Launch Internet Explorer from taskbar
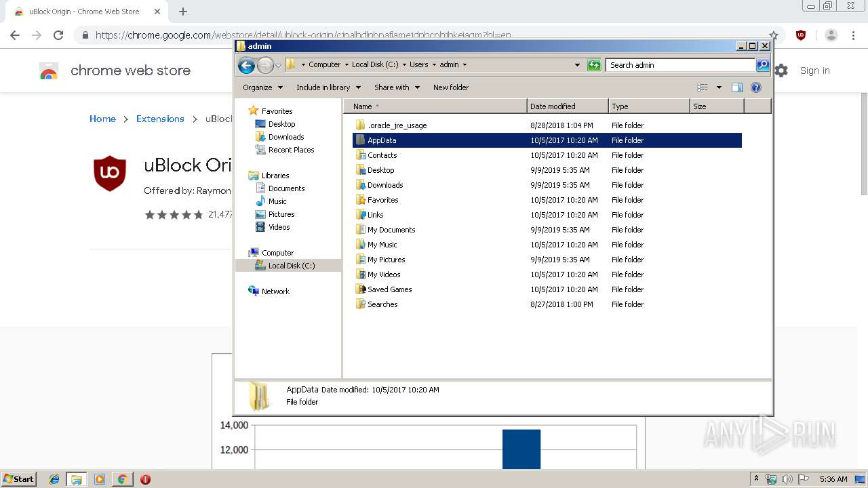The image size is (868, 488). (x=54, y=479)
